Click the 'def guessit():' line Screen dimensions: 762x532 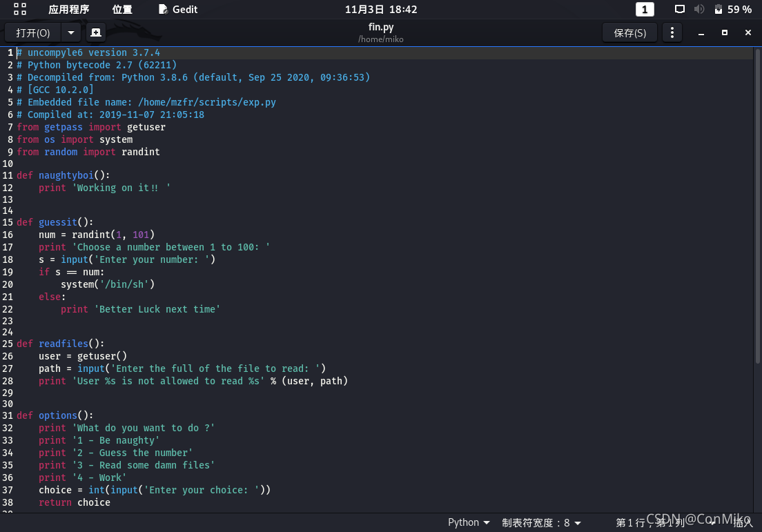click(x=55, y=222)
